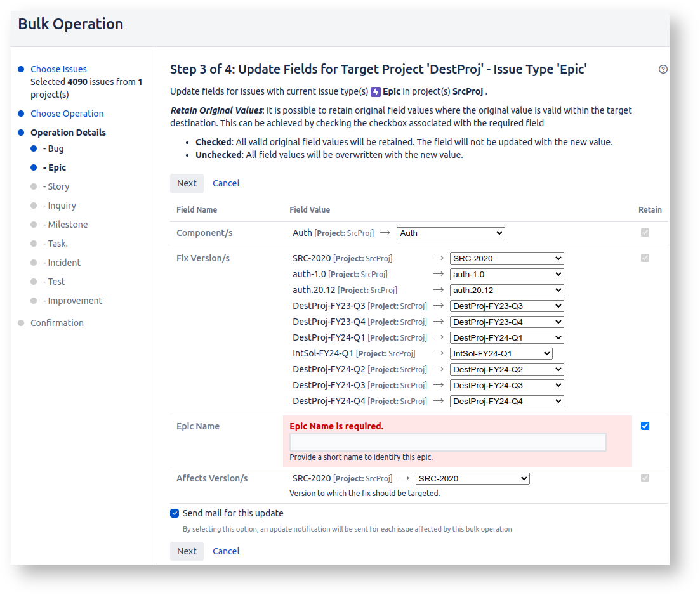
Task: Uncheck the Epic Name retain checkbox
Action: [x=645, y=426]
